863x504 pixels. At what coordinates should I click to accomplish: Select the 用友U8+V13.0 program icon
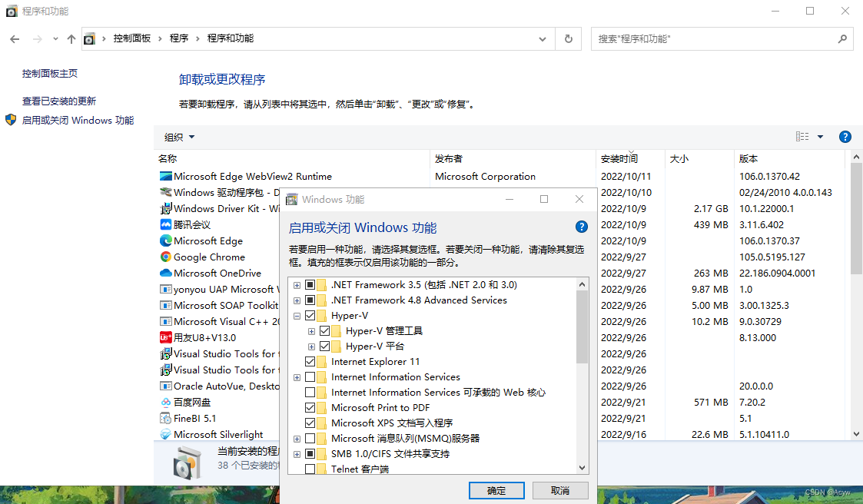166,337
